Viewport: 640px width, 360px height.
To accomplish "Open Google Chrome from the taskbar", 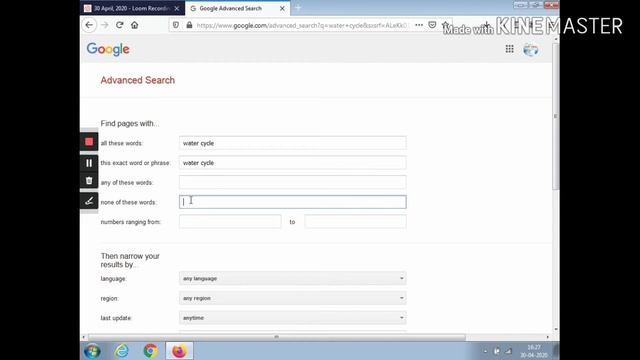I will [x=151, y=351].
